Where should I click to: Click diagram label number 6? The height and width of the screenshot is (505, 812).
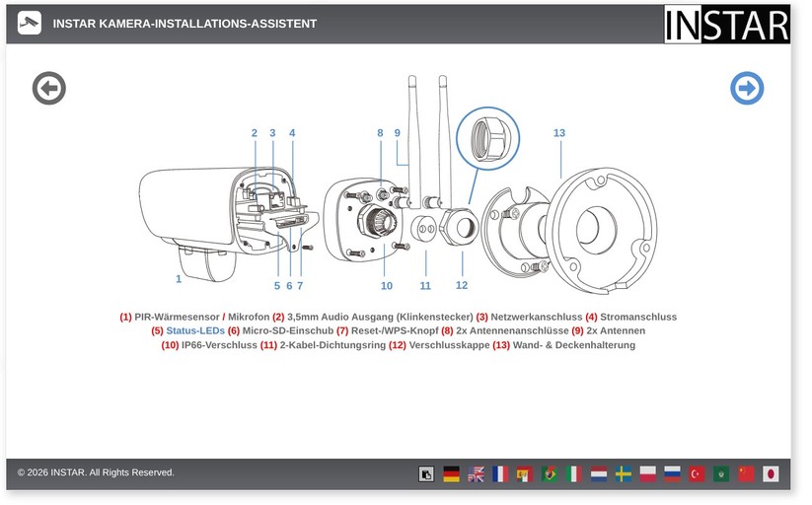coord(289,286)
